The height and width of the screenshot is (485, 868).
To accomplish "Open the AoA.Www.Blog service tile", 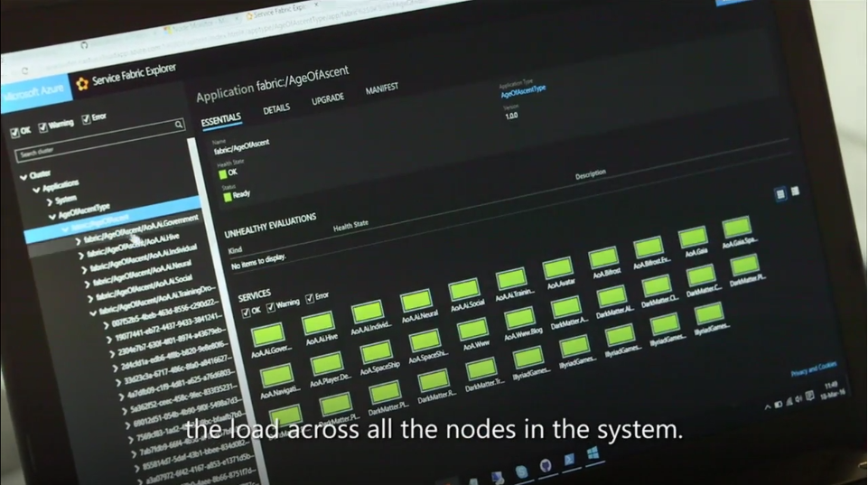I will coord(519,319).
